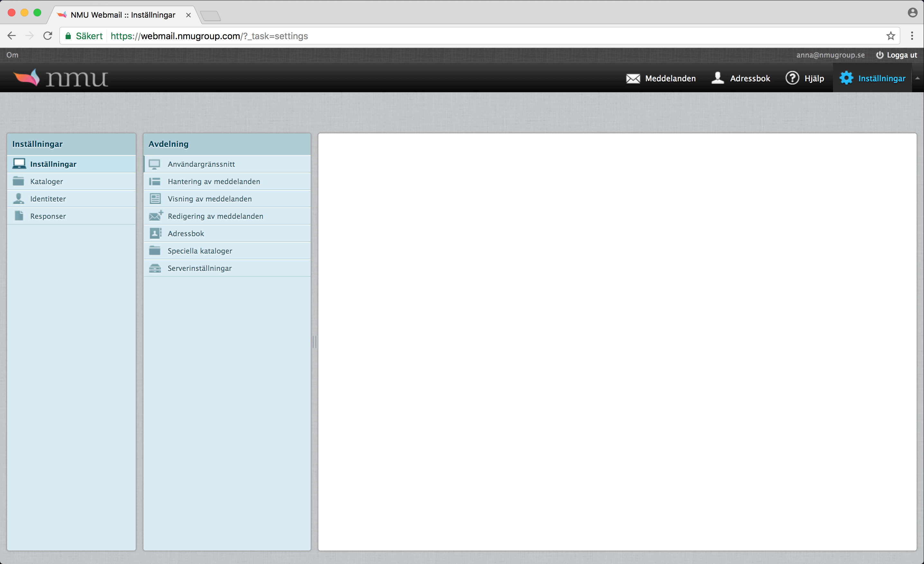Click the server icon beside Serverinställningar
Viewport: 924px width, 564px height.
point(155,268)
